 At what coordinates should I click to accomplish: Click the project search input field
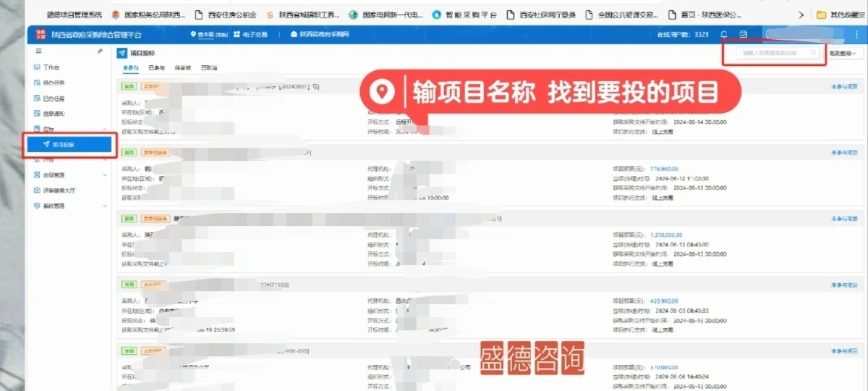click(780, 53)
